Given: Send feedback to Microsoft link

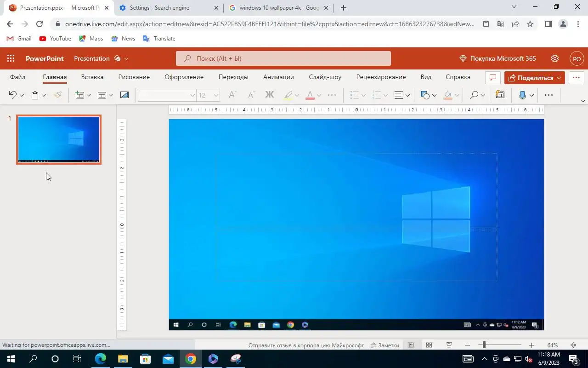Looking at the screenshot, I should coord(306,345).
